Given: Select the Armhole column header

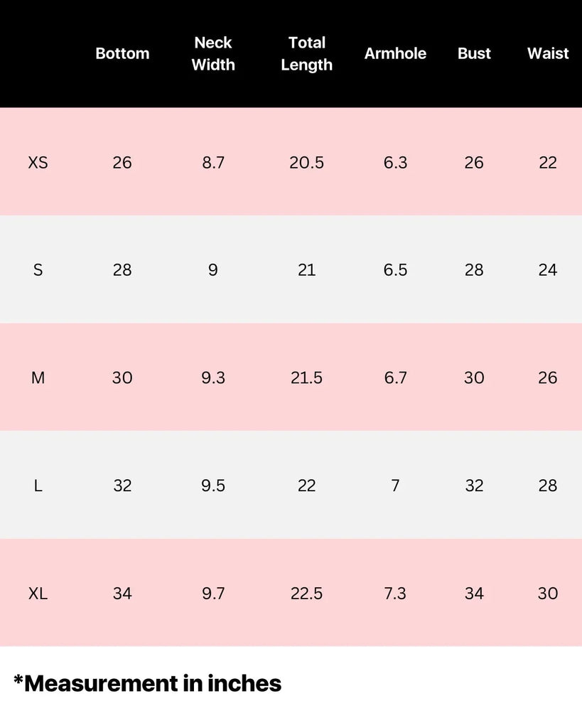Looking at the screenshot, I should (x=395, y=53).
